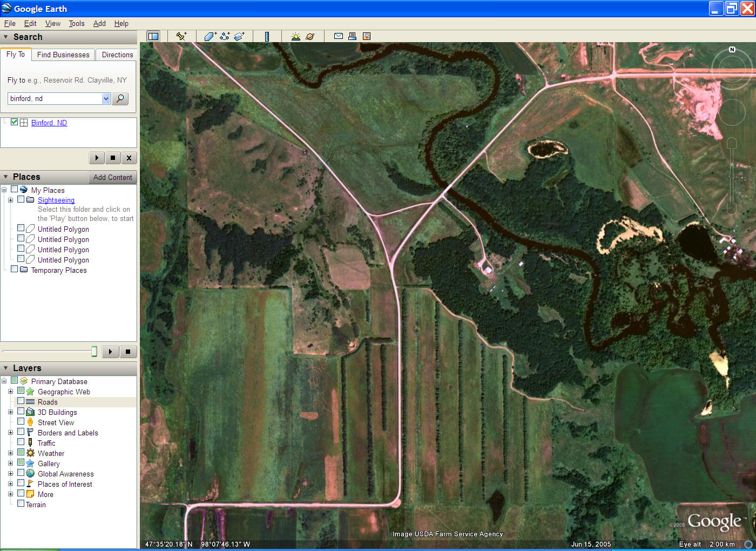Click the 3D Buildings layer icon
The image size is (756, 551).
(x=30, y=412)
